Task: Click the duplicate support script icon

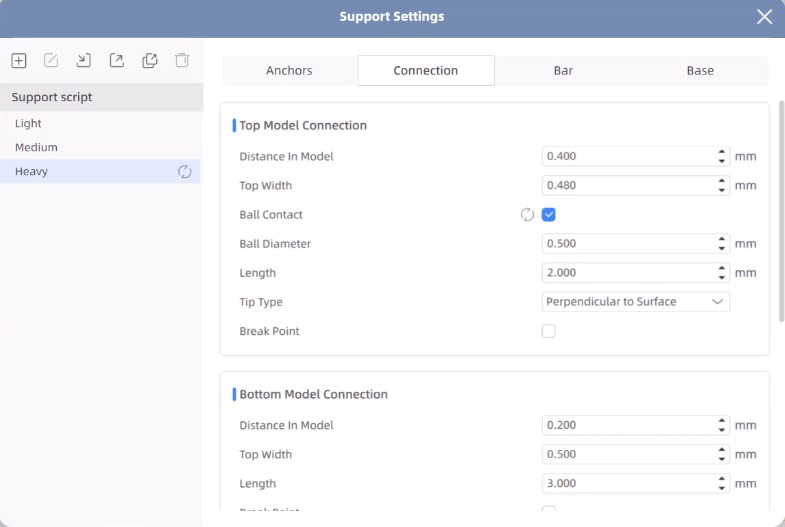Action: (150, 61)
